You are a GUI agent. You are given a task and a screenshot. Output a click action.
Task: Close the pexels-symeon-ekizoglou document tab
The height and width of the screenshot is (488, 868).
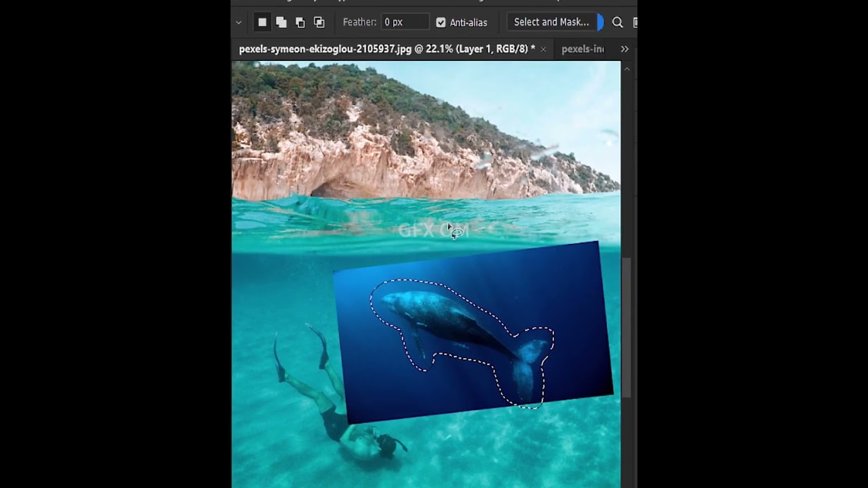(543, 49)
